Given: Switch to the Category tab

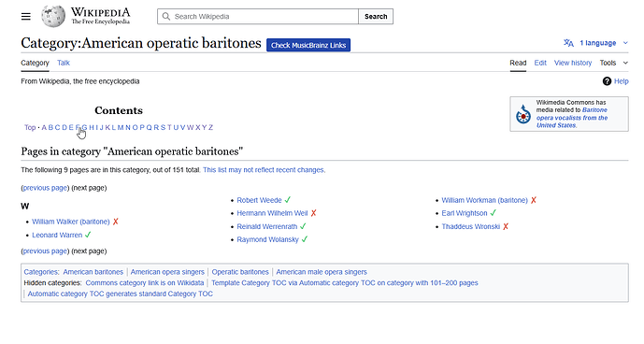Looking at the screenshot, I should click(x=35, y=63).
